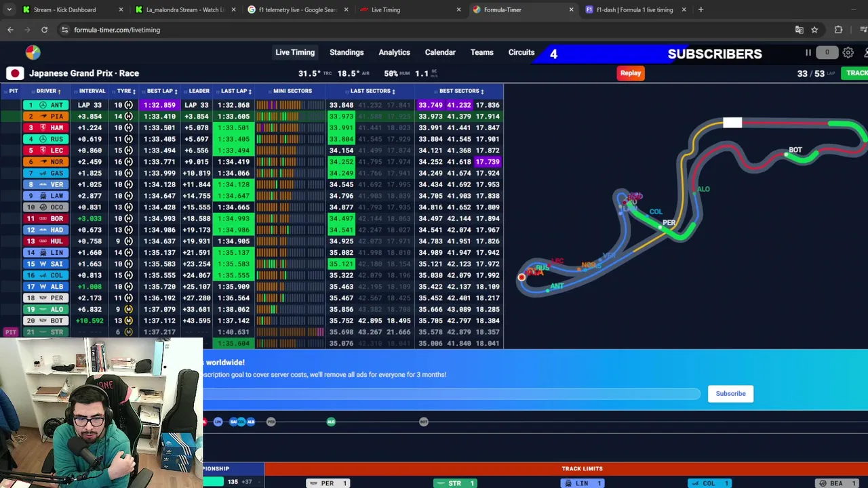Open the Standings page
This screenshot has height=488, width=868.
347,52
